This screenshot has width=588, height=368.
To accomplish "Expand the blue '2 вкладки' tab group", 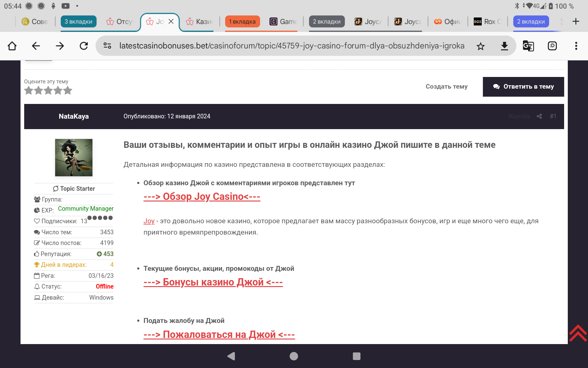I will click(x=531, y=21).
